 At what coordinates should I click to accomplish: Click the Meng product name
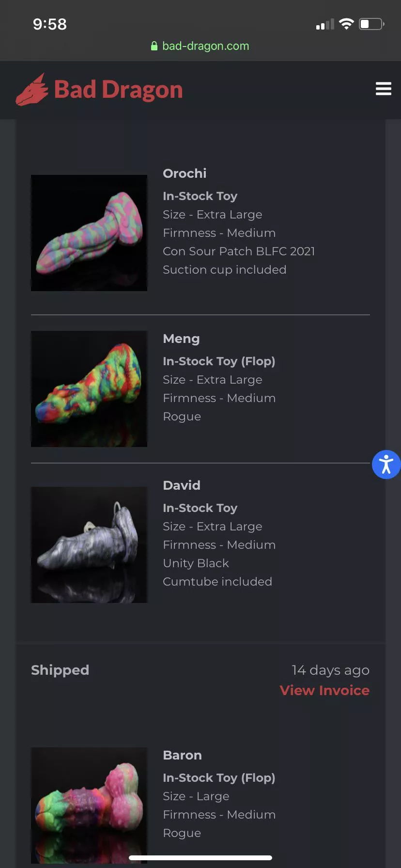[x=181, y=339]
